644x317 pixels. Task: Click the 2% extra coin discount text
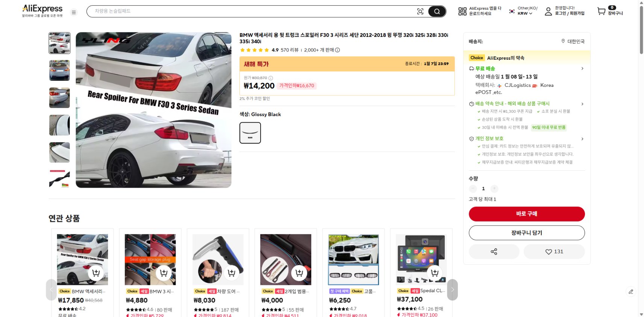click(255, 99)
